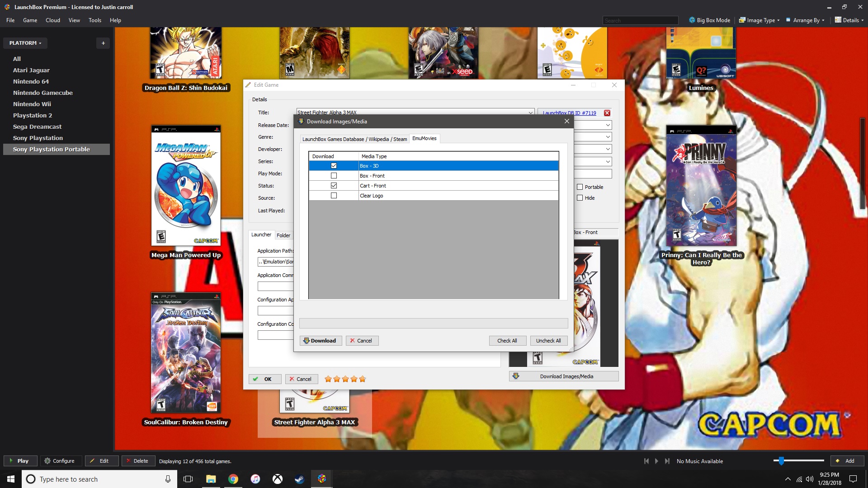Open the Launcher tab in Edit Game
Image resolution: width=868 pixels, height=488 pixels.
point(261,235)
